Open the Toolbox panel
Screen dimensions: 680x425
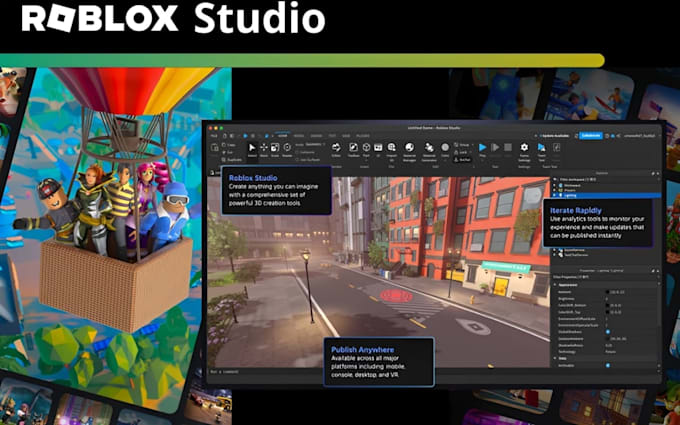[x=353, y=150]
